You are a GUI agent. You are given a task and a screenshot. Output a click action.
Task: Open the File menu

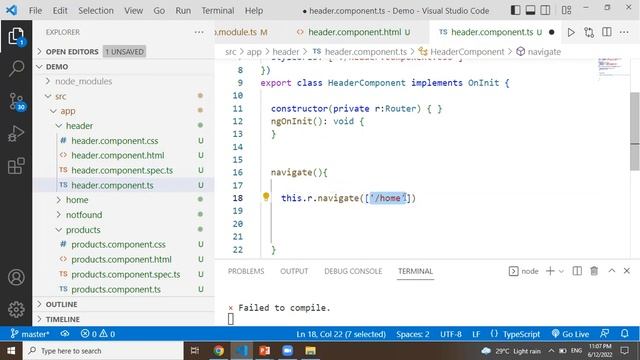coord(35,11)
